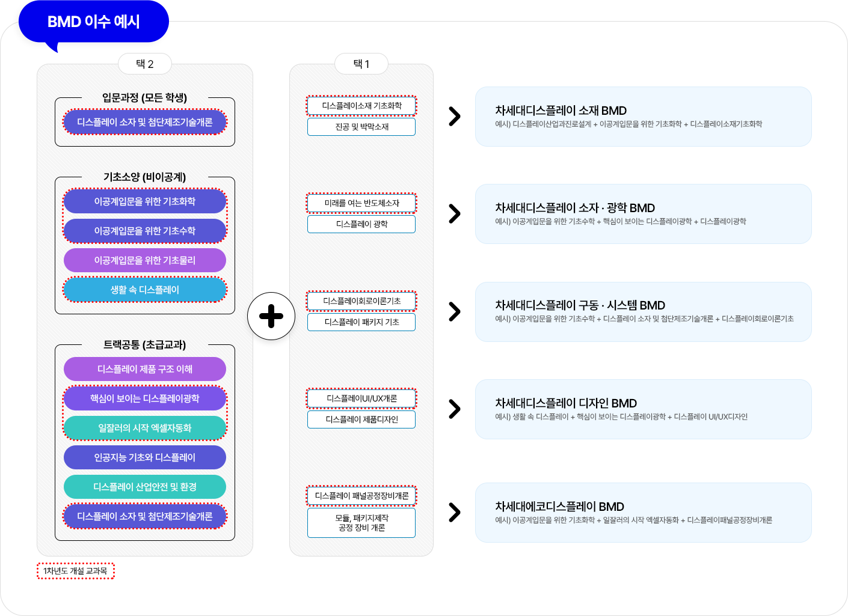Click the 이공계입문을 위한 기초물리 pill
The height and width of the screenshot is (616, 848).
click(x=145, y=260)
